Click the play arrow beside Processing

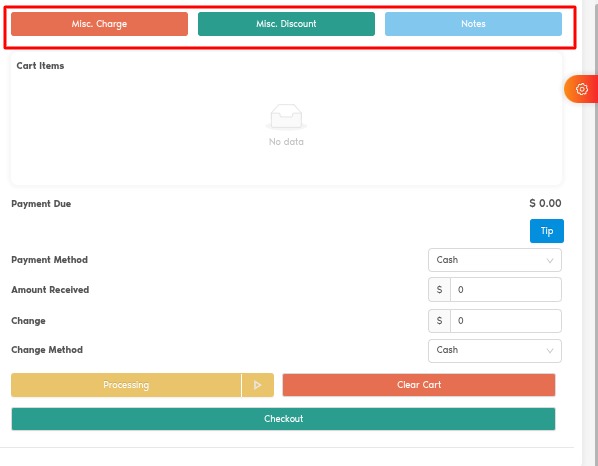(258, 385)
